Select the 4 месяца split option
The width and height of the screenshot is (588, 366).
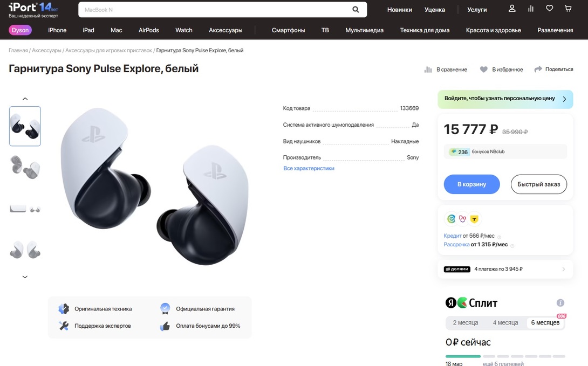505,323
